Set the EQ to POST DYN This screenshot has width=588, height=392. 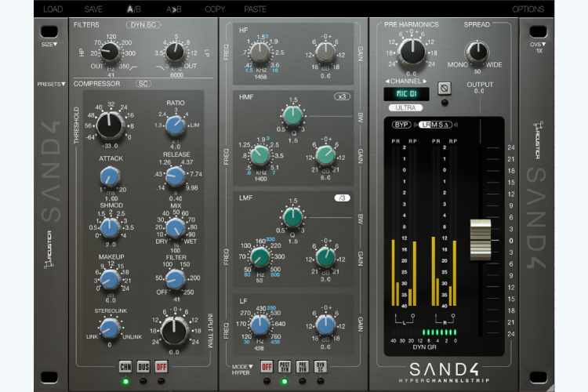285,366
